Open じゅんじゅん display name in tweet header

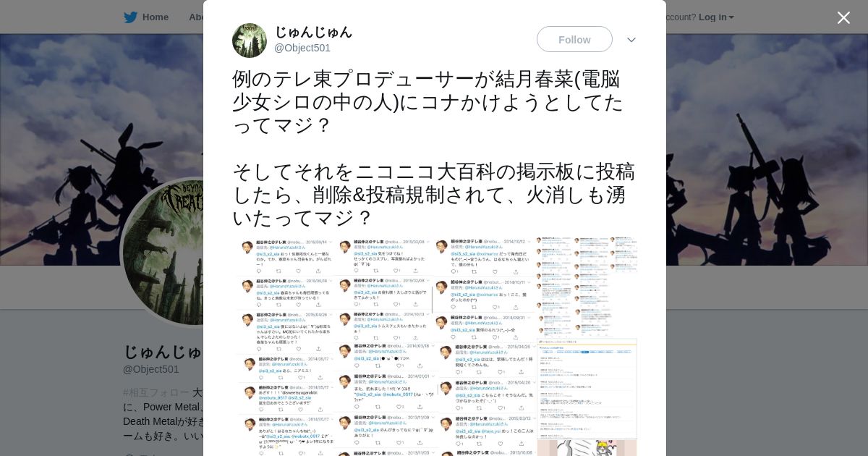313,32
